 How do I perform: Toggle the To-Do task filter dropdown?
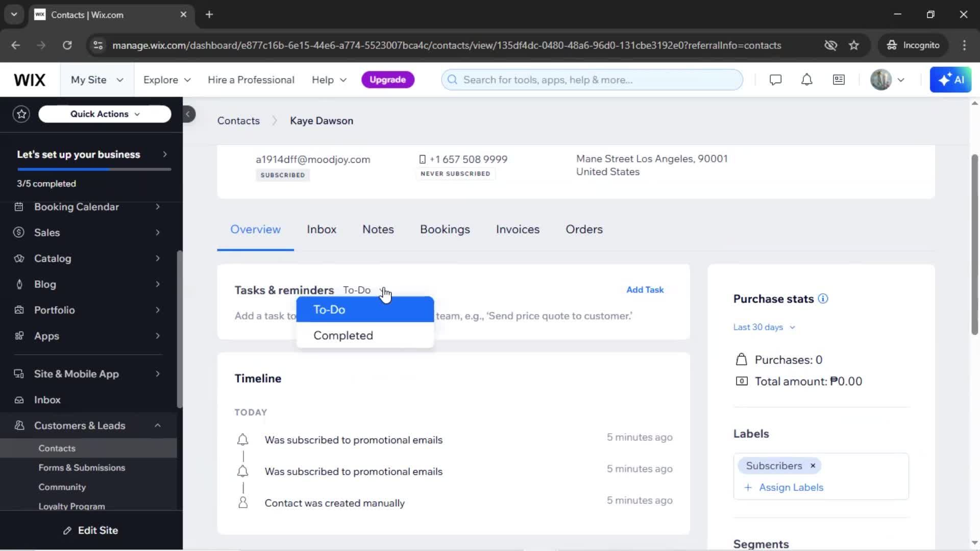[364, 290]
